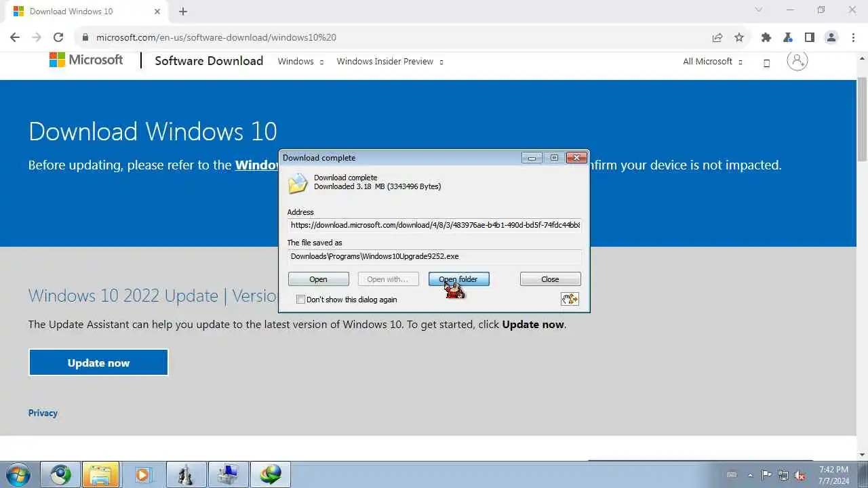Go back to the previous page
The image size is (868, 488).
click(x=15, y=38)
